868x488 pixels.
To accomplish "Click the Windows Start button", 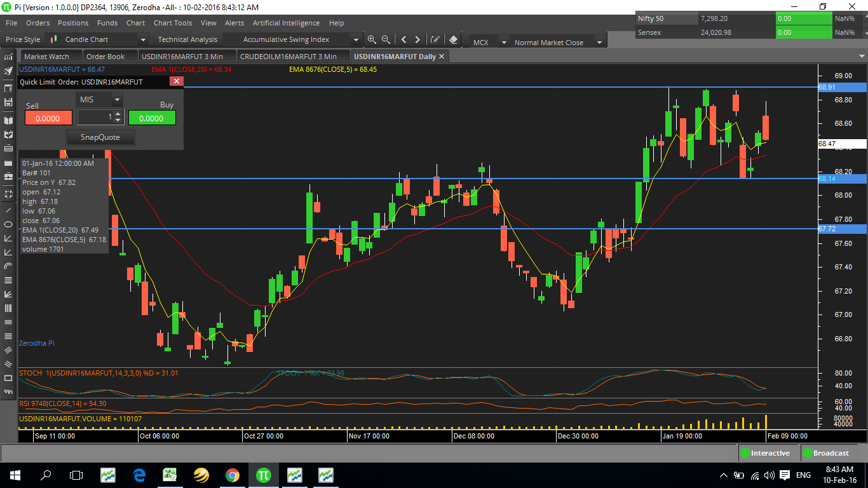I will point(15,475).
